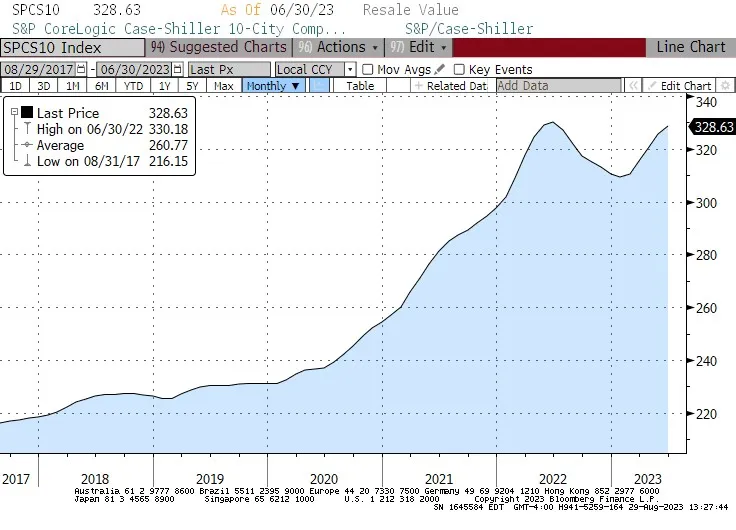Click the black Last Price color square
Screen dimensions: 736x530
tap(27, 112)
